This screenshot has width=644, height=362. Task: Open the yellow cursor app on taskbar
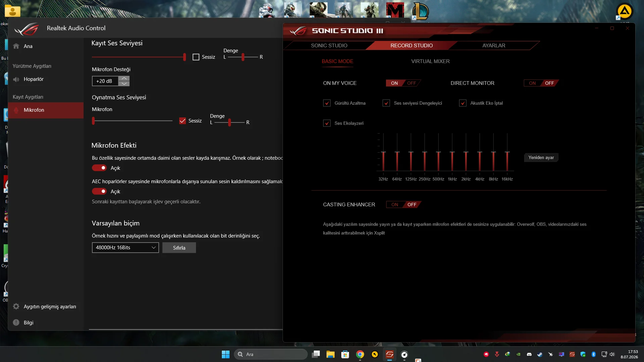375,354
